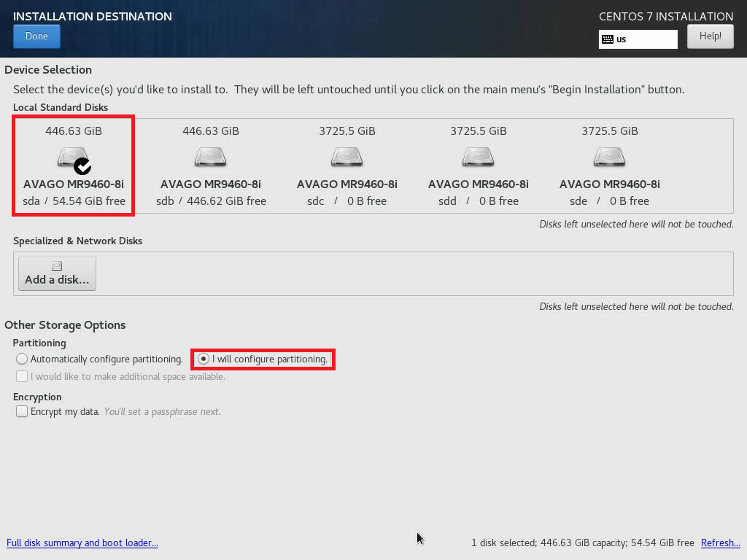The width and height of the screenshot is (747, 560).
Task: Click the Add a disk... button
Action: click(57, 274)
